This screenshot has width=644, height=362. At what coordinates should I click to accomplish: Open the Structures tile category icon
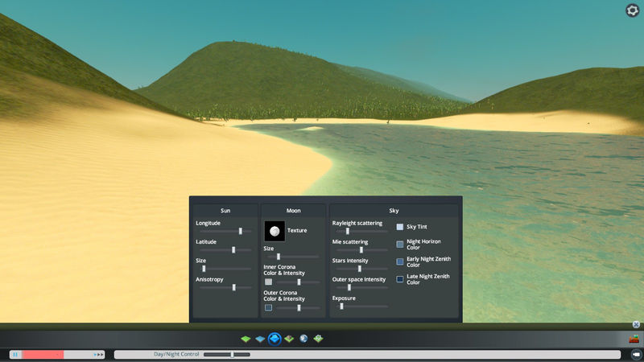coord(289,339)
